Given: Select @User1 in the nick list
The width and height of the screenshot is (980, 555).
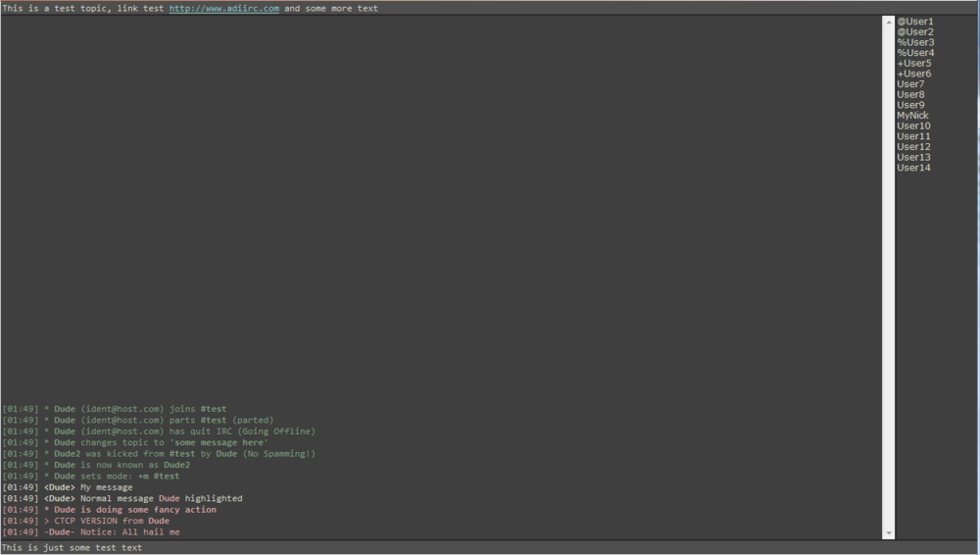Looking at the screenshot, I should point(915,22).
